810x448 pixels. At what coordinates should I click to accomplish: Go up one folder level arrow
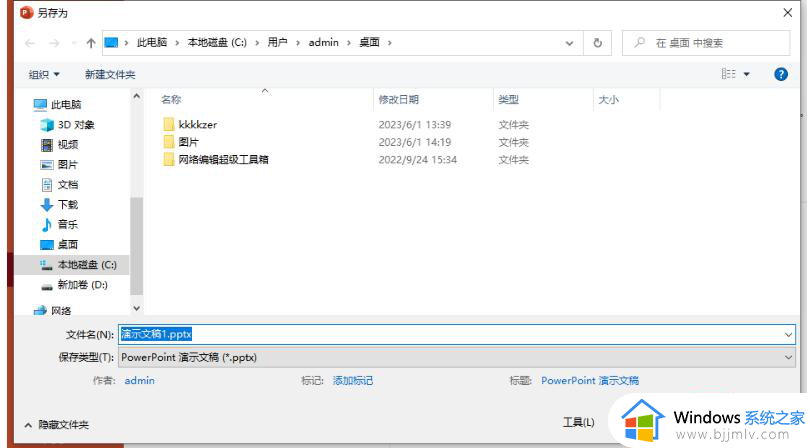pyautogui.click(x=91, y=43)
